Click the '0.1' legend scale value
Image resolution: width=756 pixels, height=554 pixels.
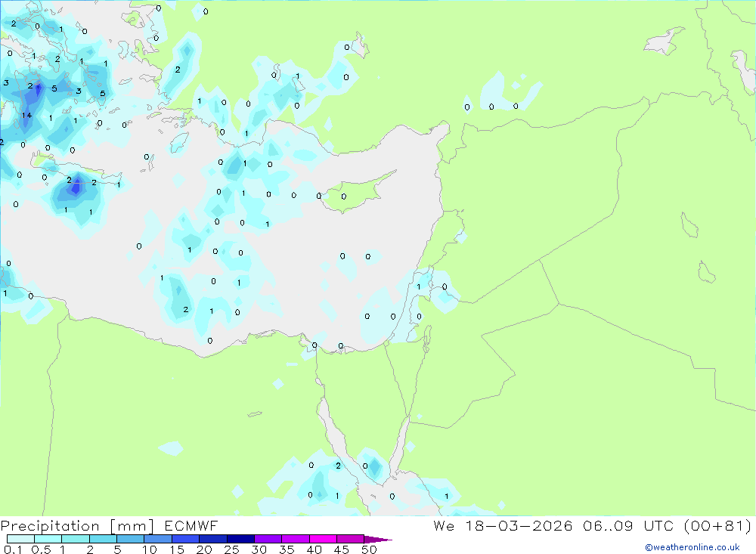click(13, 549)
